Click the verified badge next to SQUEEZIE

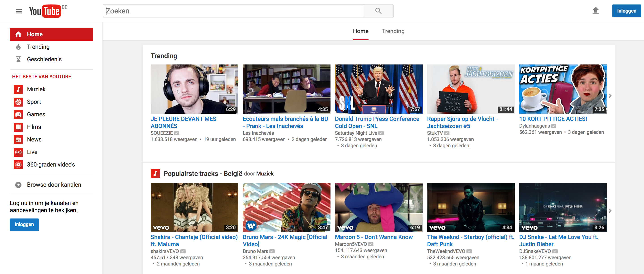click(177, 133)
